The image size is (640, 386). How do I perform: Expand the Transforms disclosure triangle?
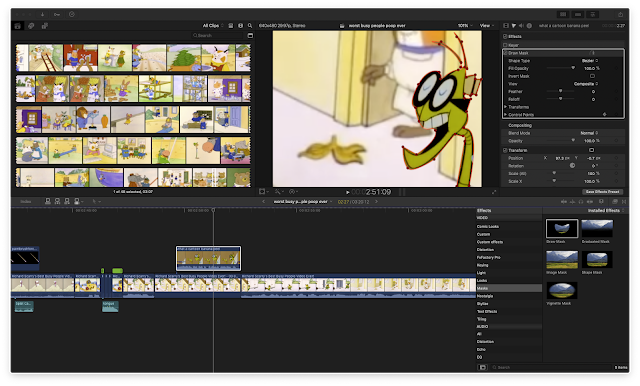coord(506,107)
